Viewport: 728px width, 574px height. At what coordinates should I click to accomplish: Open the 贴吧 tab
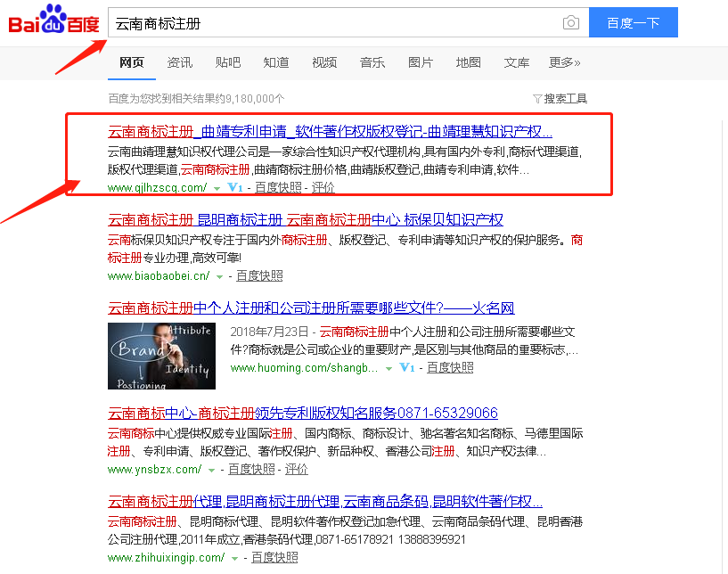point(228,62)
